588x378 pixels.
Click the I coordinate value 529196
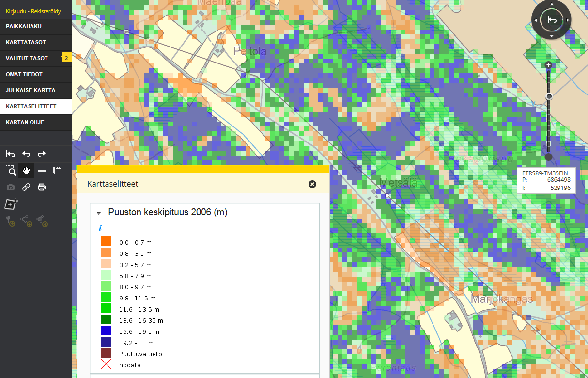560,188
